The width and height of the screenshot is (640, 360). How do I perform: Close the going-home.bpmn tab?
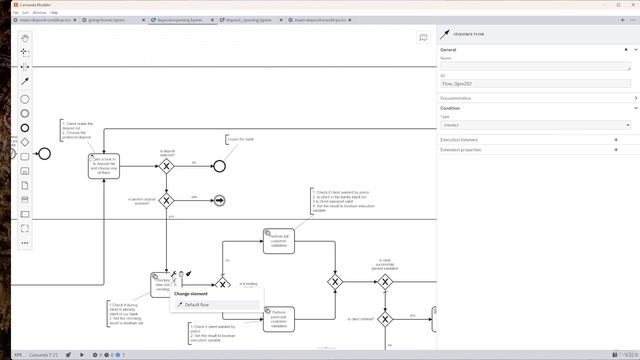coord(144,20)
